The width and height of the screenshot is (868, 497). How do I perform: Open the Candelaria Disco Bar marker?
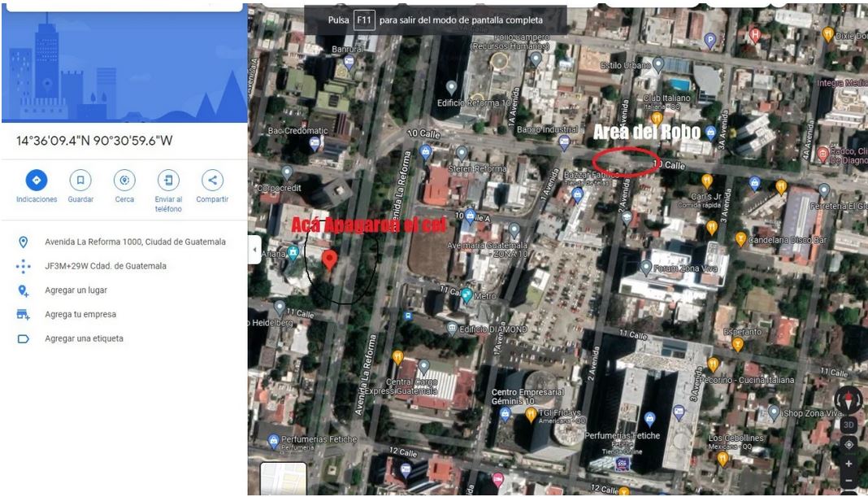pos(740,239)
